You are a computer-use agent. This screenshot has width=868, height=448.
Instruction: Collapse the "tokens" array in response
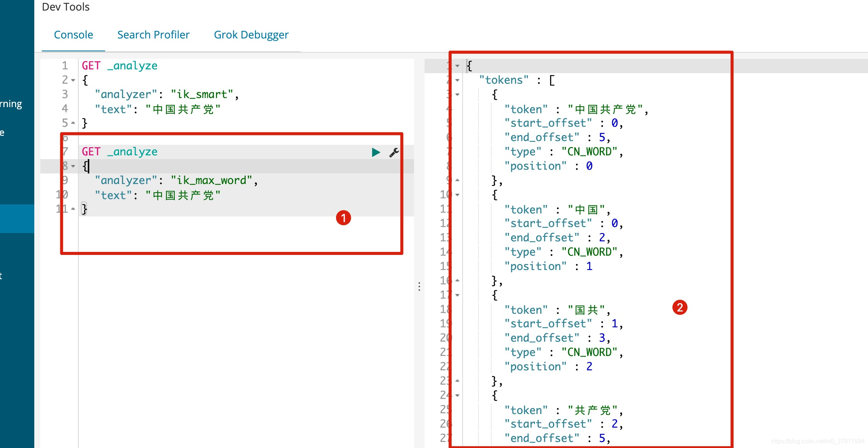click(457, 80)
